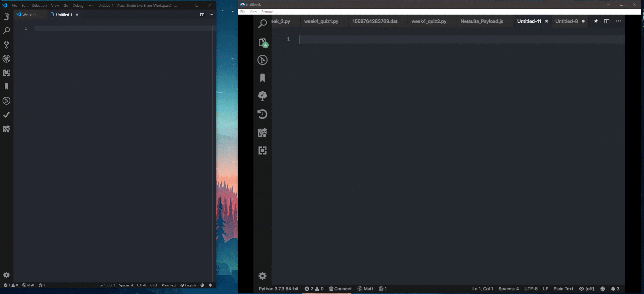The width and height of the screenshot is (644, 294).
Task: Open Bookmarks icon in mattbook window
Action: pos(262,78)
